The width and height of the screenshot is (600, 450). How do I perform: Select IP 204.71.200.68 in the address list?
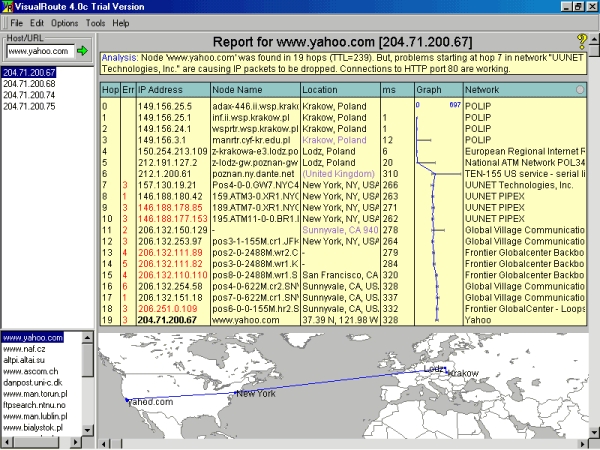point(29,84)
